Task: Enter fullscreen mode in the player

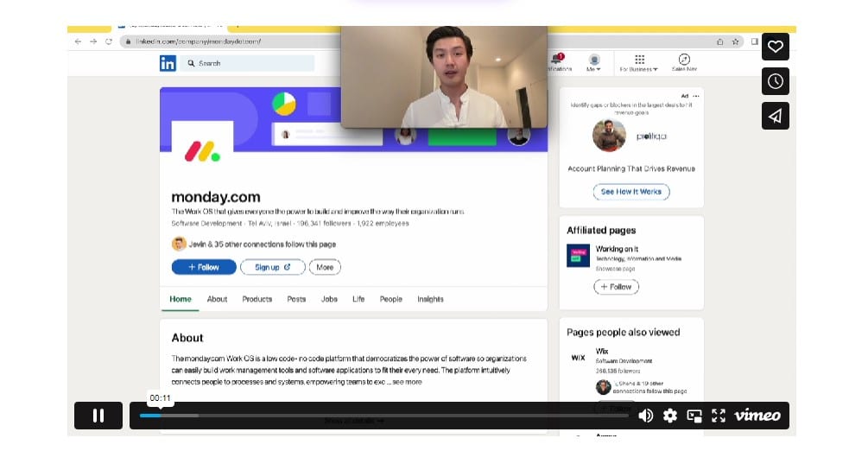Action: pyautogui.click(x=718, y=416)
